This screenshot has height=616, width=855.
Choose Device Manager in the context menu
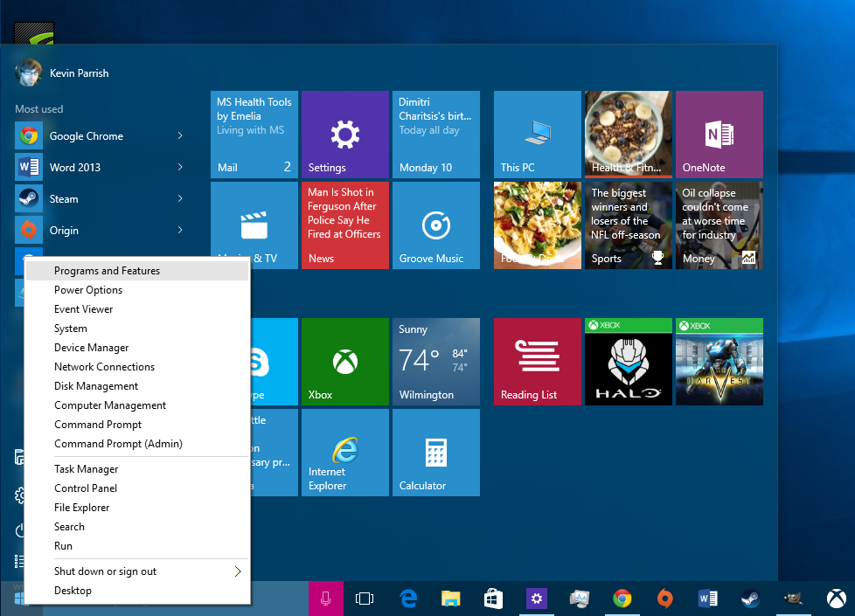pos(91,348)
